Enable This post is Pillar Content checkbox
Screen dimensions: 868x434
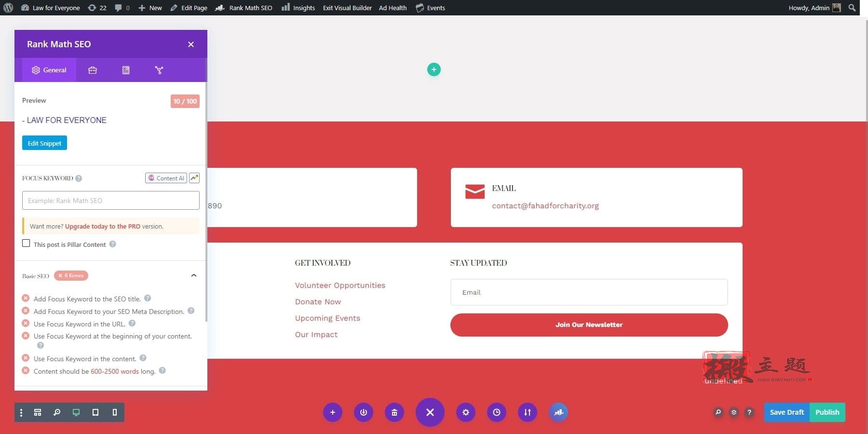(26, 244)
